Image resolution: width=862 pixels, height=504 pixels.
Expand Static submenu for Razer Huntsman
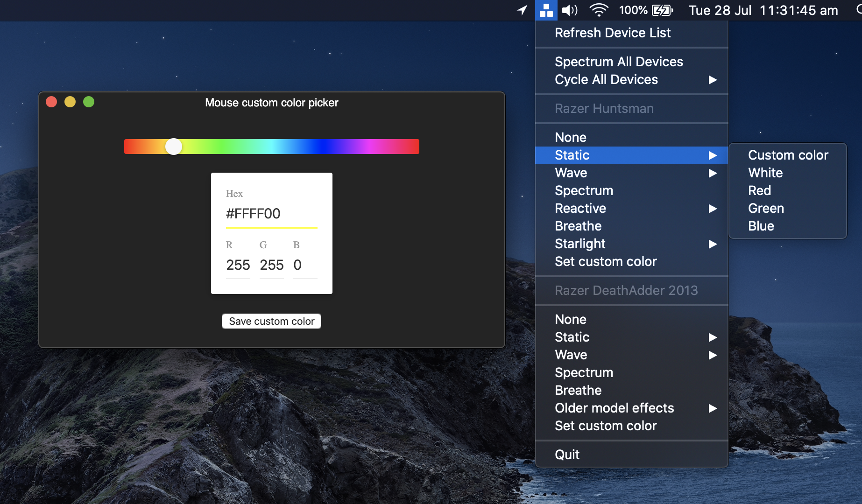[631, 155]
